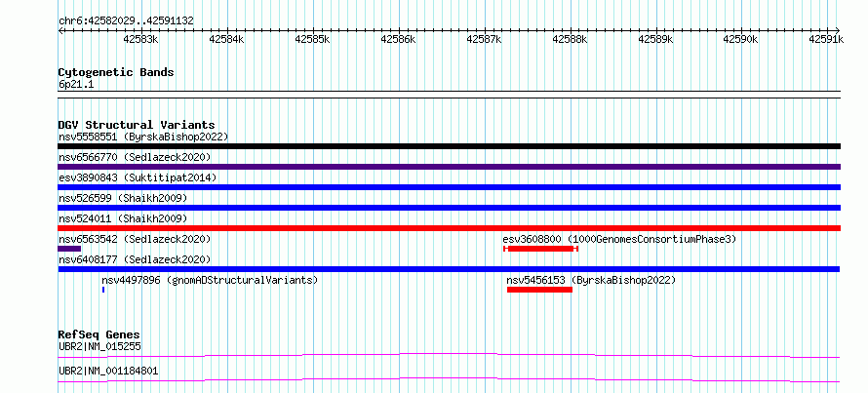Open the esv3890843 (Suktitipat2014) variant label
The width and height of the screenshot is (868, 393).
[138, 177]
